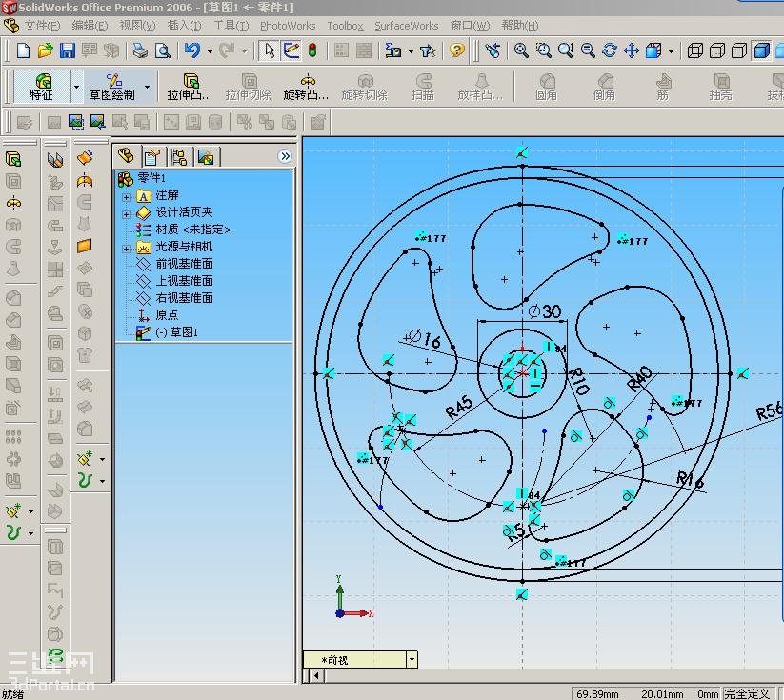This screenshot has height=700, width=784.
Task: Open the 插入(I) menu
Action: click(184, 26)
